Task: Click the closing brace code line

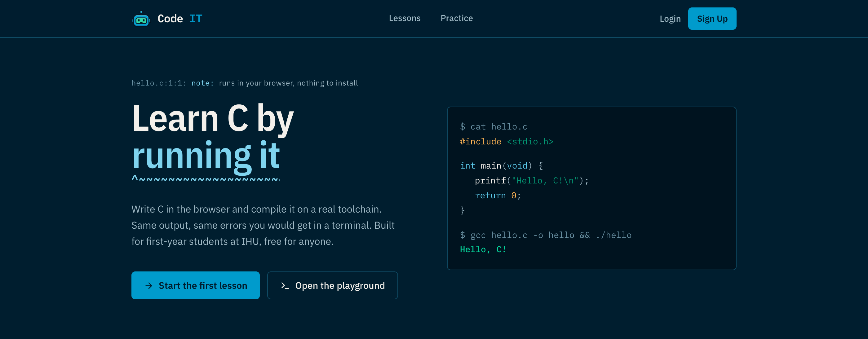Action: click(462, 210)
